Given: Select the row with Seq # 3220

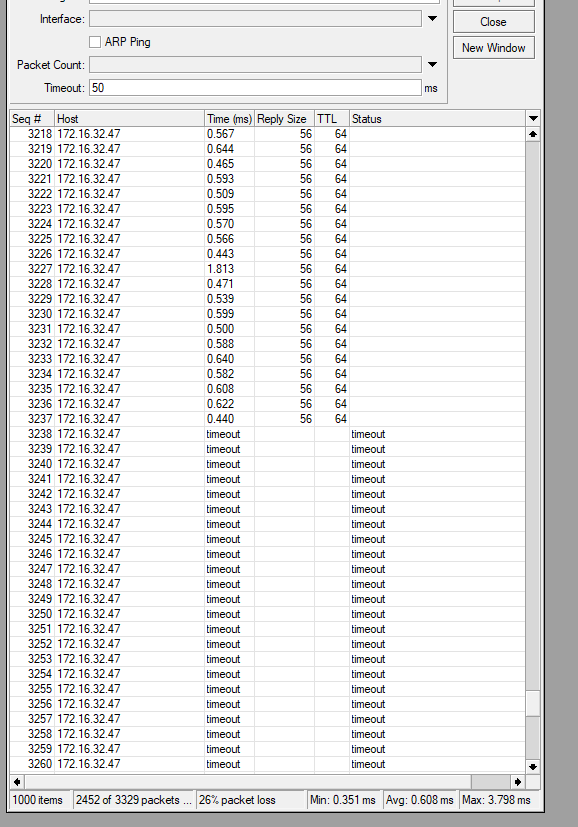Looking at the screenshot, I should click(267, 164).
